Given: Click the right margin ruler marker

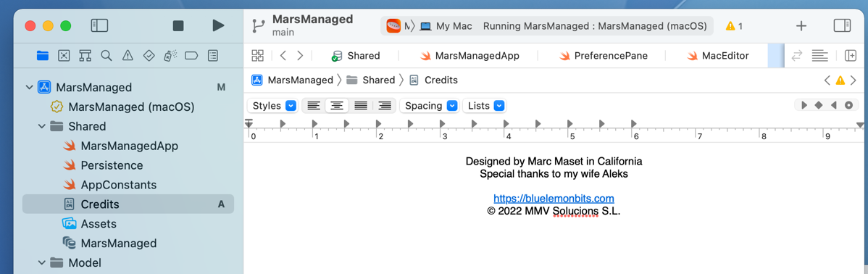Looking at the screenshot, I should (x=860, y=125).
